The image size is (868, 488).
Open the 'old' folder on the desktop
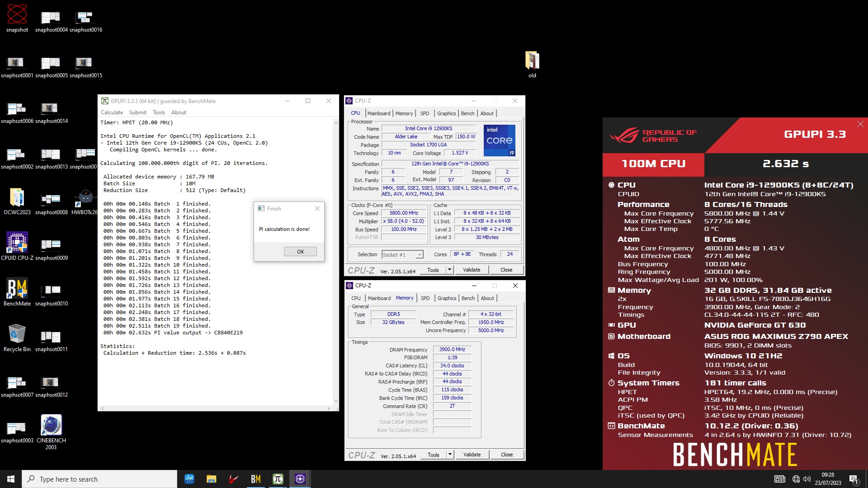coord(532,64)
